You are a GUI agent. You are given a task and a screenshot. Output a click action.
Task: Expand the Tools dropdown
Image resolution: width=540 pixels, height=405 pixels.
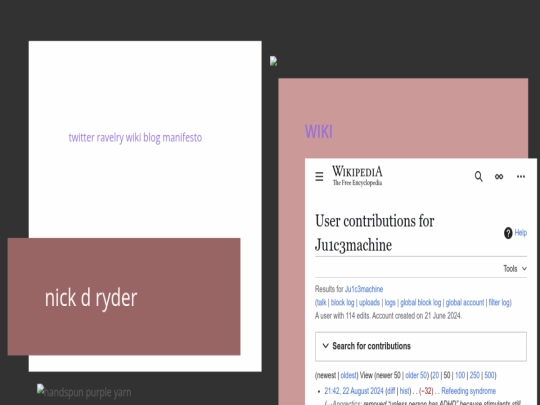tap(515, 269)
